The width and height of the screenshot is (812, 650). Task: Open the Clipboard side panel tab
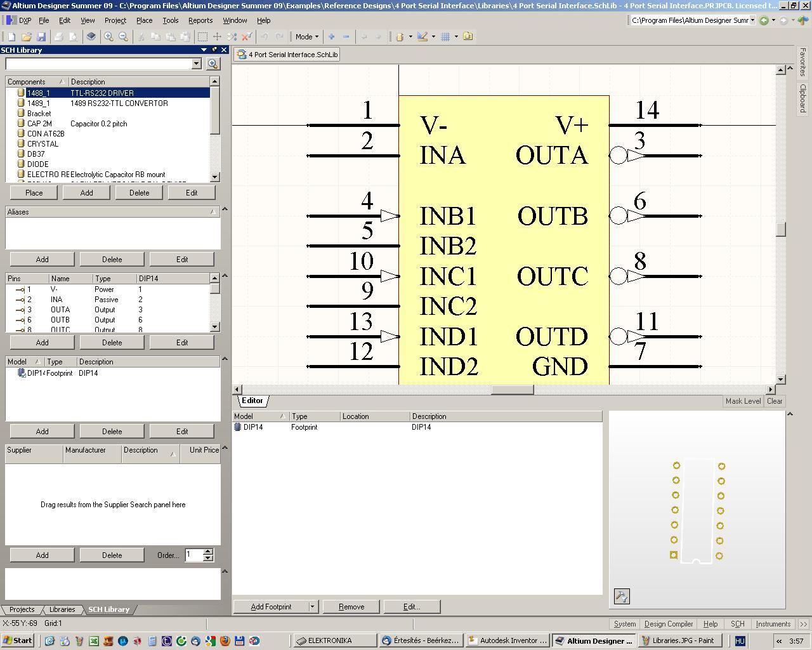pos(802,98)
